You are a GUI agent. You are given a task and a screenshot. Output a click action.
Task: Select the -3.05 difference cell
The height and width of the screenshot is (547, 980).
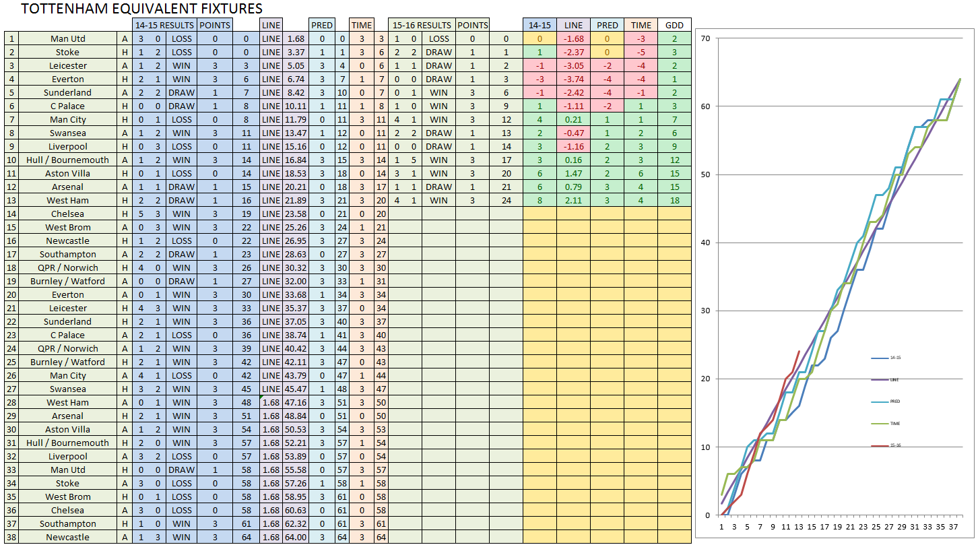click(573, 65)
